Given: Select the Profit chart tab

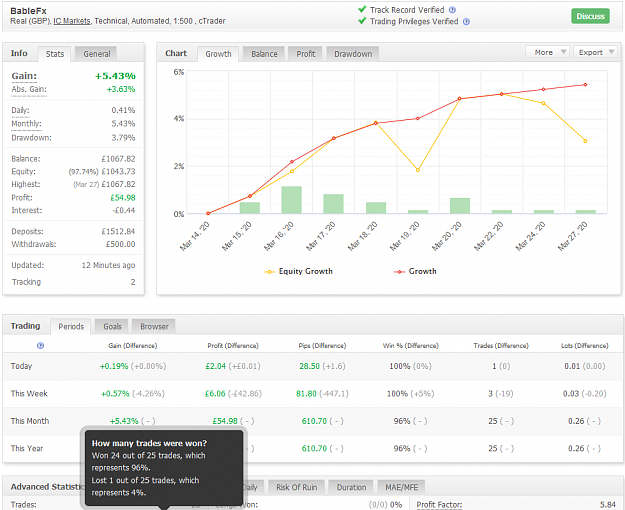Looking at the screenshot, I should [x=306, y=54].
